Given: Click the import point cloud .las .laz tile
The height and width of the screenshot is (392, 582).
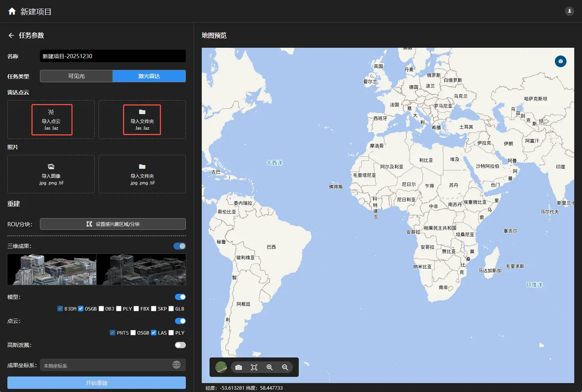Looking at the screenshot, I should pyautogui.click(x=52, y=120).
